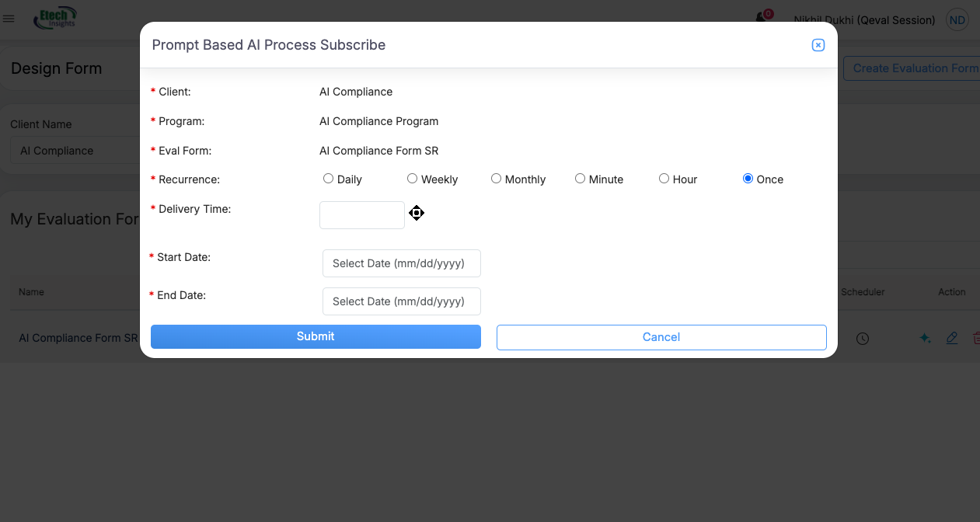Click the AI sparkle action icon
Screen dimensions: 980x522
[x=926, y=338]
